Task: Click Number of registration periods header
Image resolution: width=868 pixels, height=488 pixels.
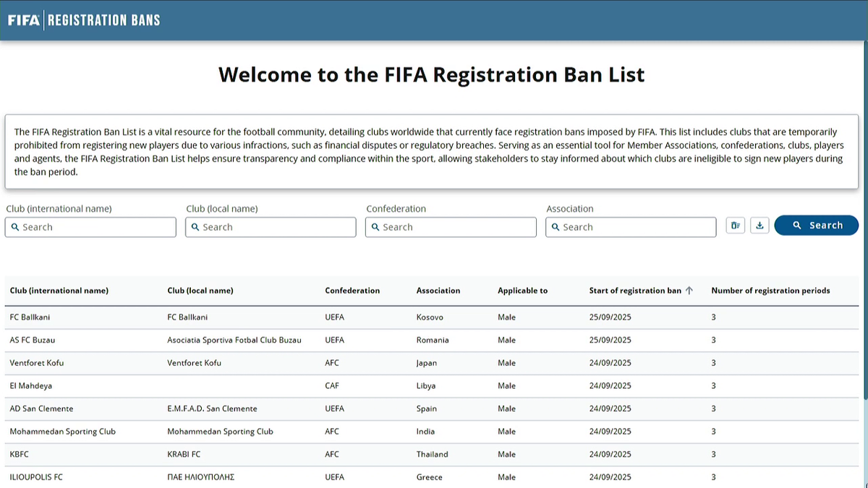Action: tap(770, 291)
